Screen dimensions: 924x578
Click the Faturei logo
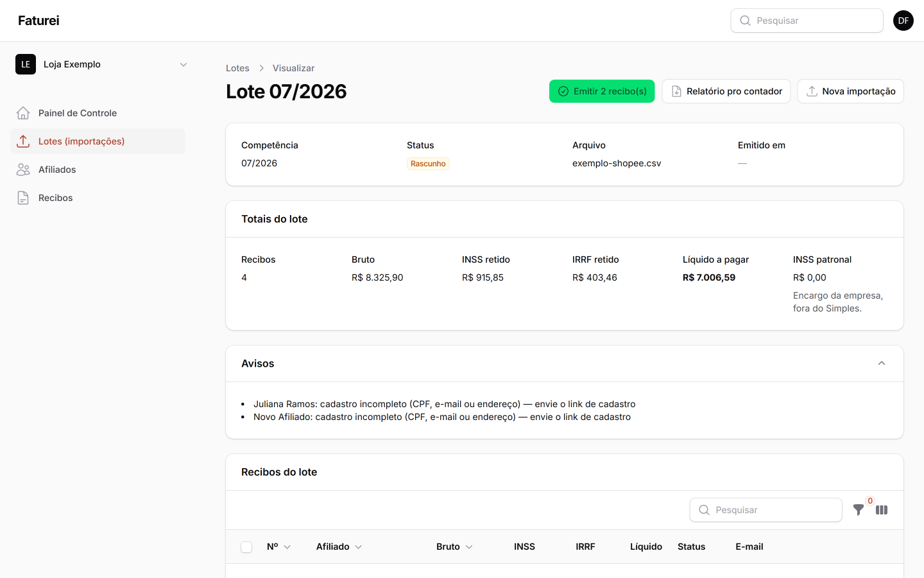38,21
